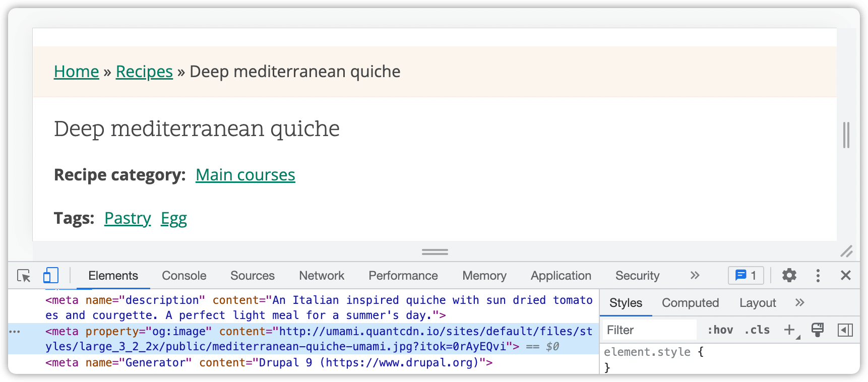The height and width of the screenshot is (382, 868).
Task: Switch to the Elements tab
Action: [113, 276]
